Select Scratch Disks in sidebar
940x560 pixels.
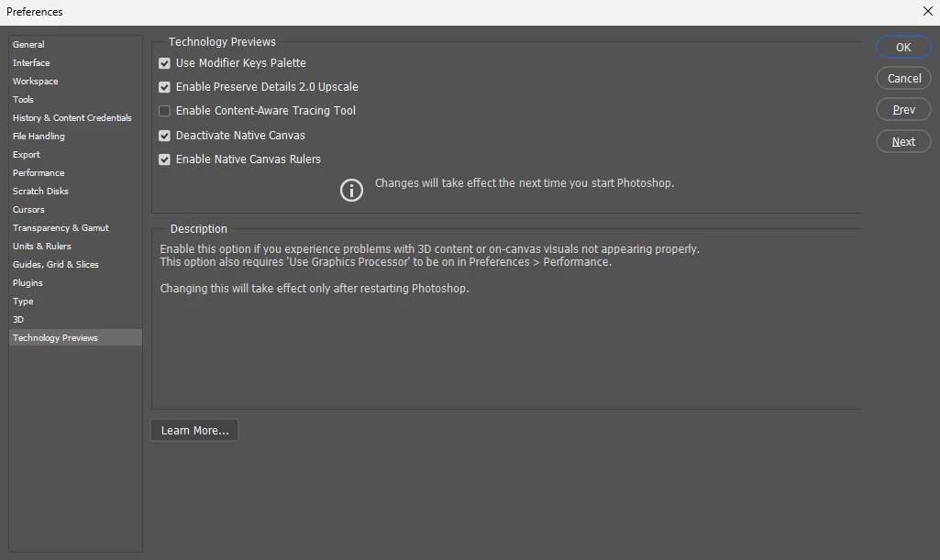tap(75, 191)
